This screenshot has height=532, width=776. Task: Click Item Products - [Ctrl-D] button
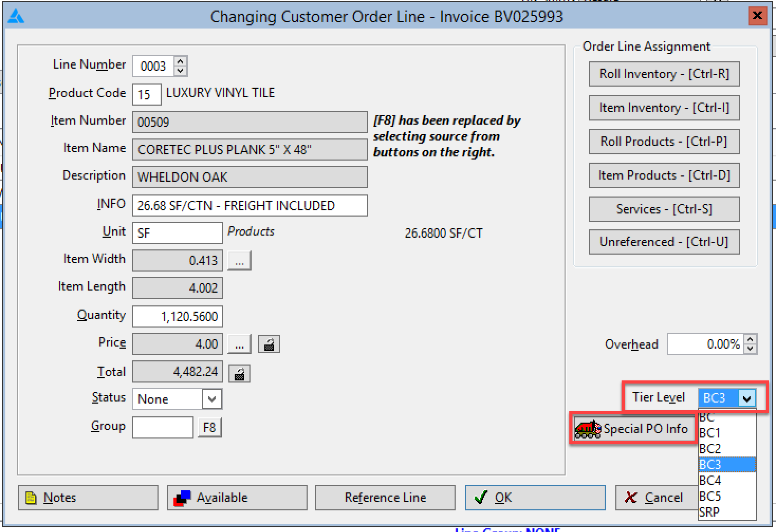pyautogui.click(x=664, y=175)
